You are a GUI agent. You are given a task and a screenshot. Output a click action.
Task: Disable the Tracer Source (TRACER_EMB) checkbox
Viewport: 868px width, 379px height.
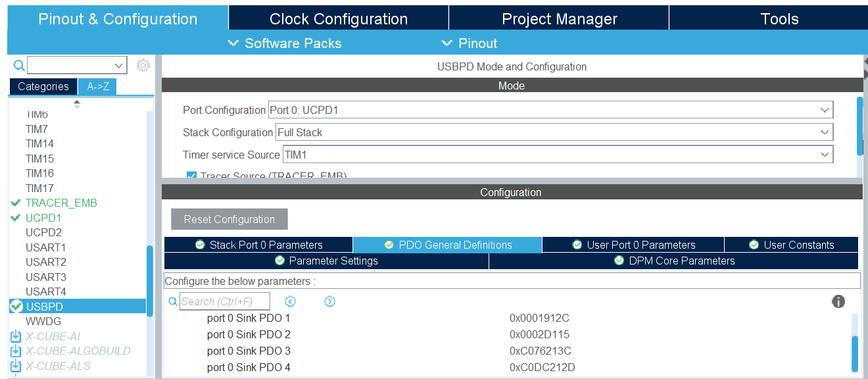(x=191, y=176)
